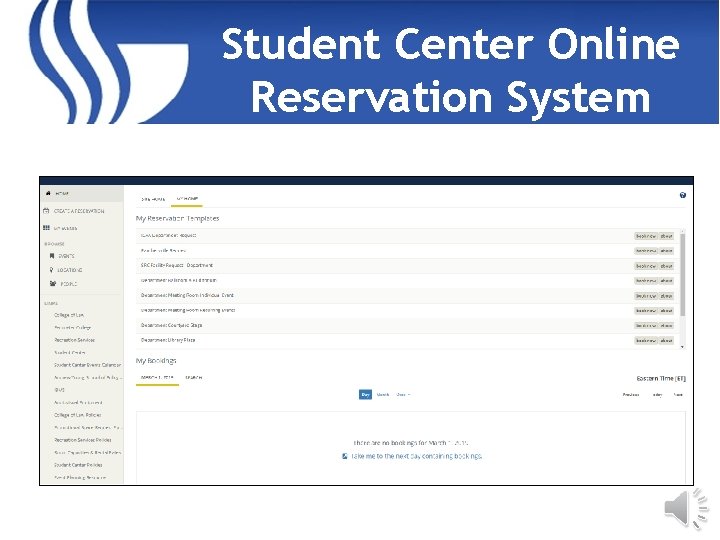This screenshot has height=540, width=720.
Task: Click the Home house icon in the sidebar
Action: click(x=48, y=193)
